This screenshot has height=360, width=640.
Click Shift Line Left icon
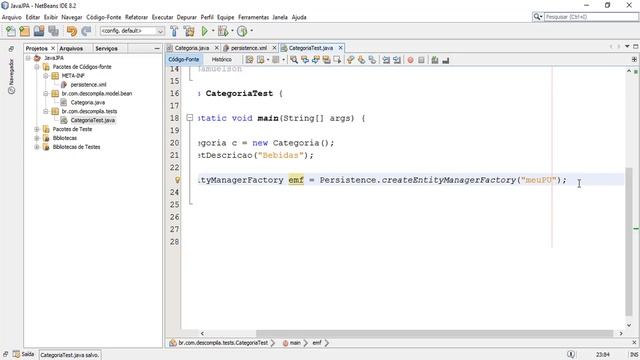pyautogui.click(x=386, y=60)
